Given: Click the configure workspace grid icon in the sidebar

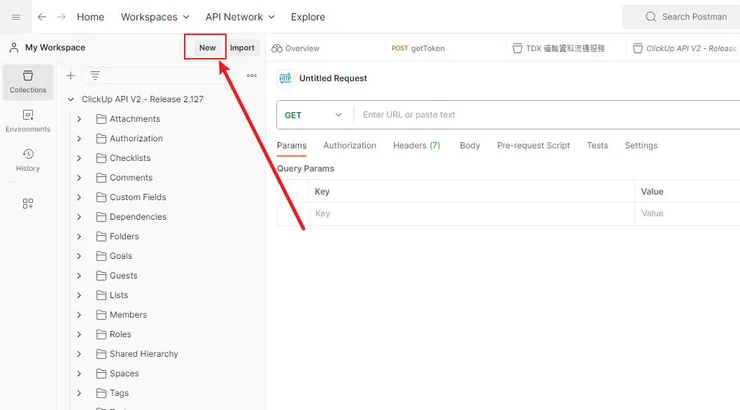Looking at the screenshot, I should 28,203.
